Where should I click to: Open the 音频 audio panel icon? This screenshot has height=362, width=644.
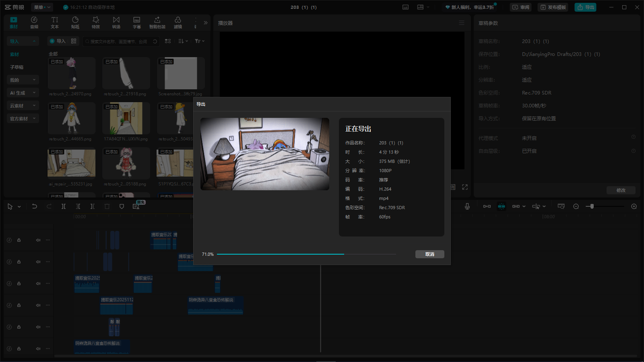coord(34,23)
